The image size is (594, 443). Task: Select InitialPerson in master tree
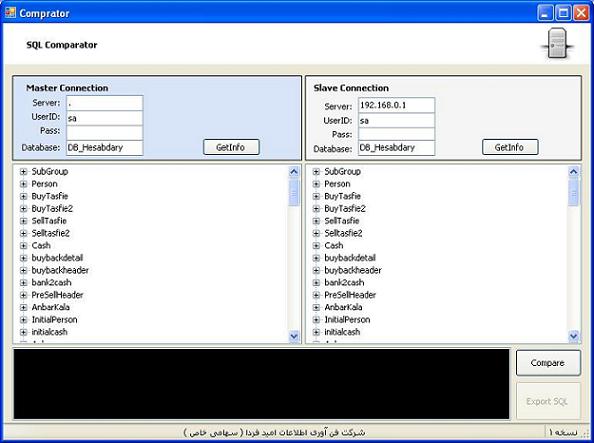(54, 319)
